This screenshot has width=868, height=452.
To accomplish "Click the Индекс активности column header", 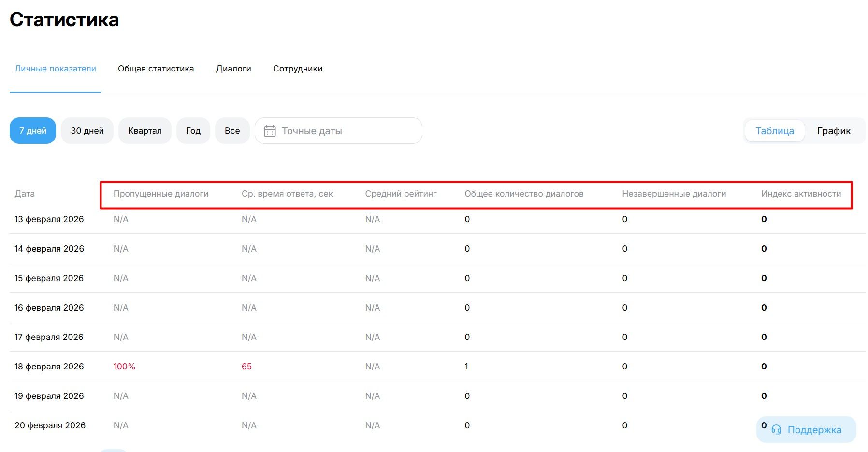I will tap(801, 194).
